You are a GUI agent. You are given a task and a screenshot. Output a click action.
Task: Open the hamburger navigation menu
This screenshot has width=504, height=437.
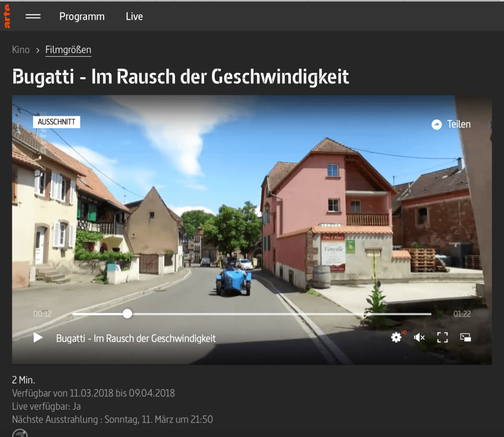[x=33, y=16]
